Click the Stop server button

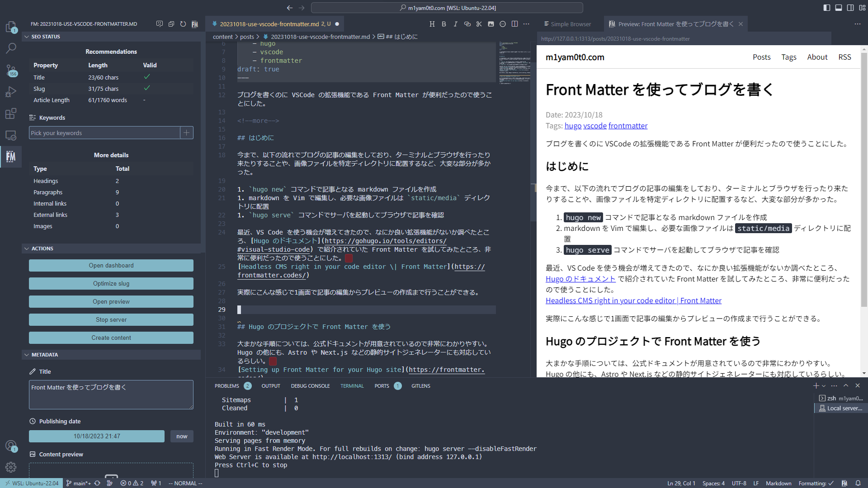[x=111, y=319]
